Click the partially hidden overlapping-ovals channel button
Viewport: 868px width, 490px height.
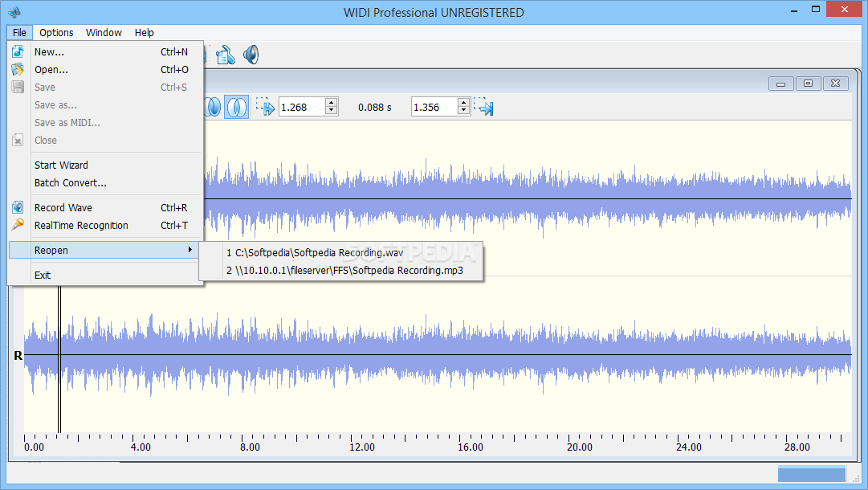(213, 108)
